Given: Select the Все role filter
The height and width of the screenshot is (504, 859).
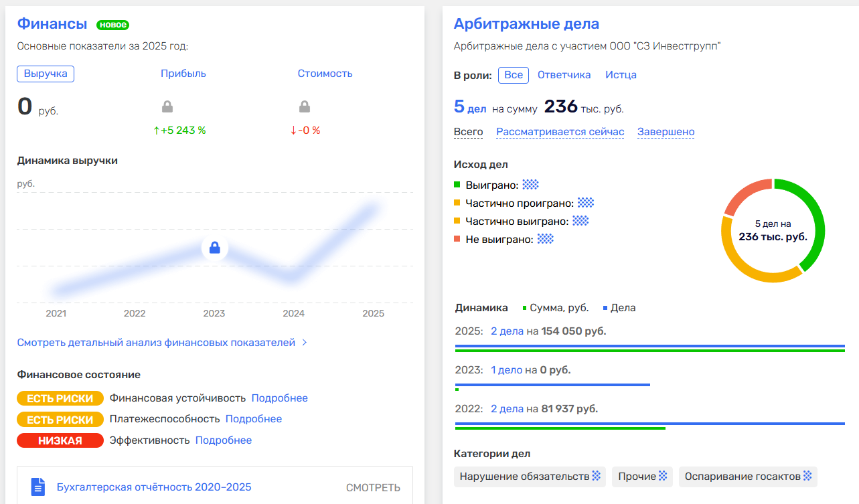Looking at the screenshot, I should 514,75.
